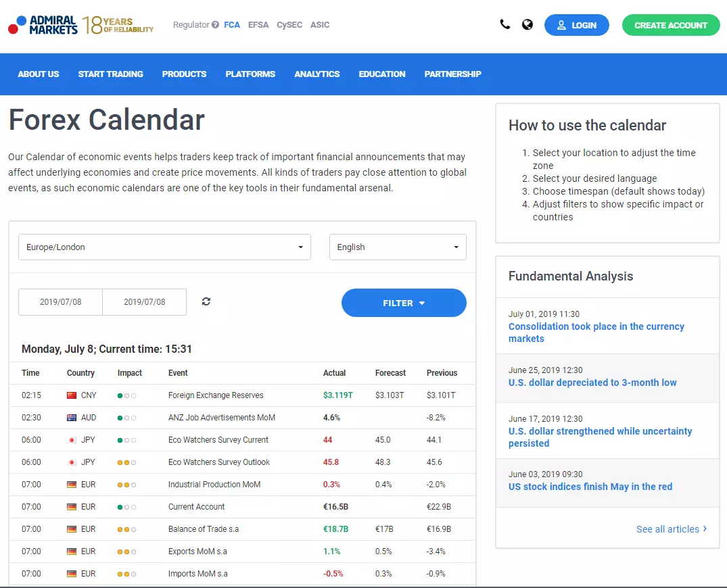
Task: Click the Australia flag in AUD row
Action: 72,418
